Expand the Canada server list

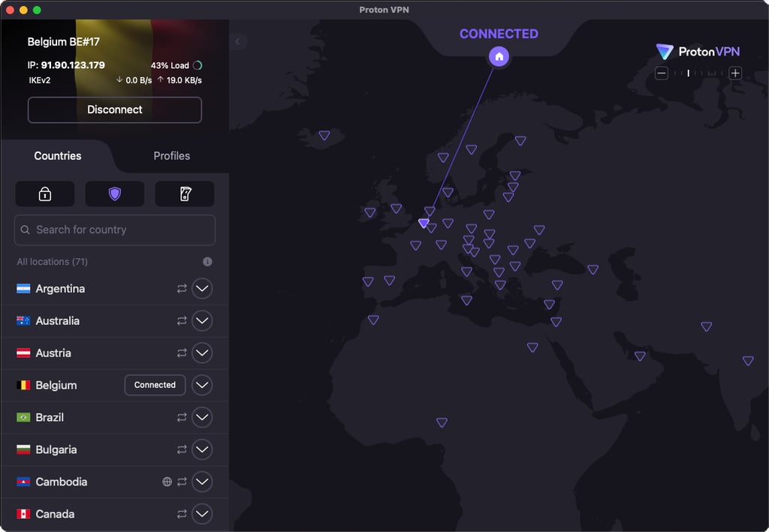click(x=202, y=514)
